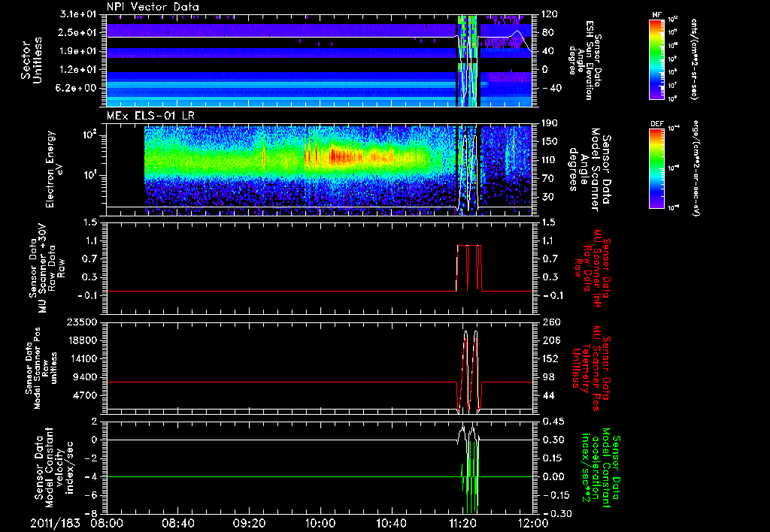
Task: Click the "Sector Unitless" axis label
Action: pyautogui.click(x=32, y=60)
